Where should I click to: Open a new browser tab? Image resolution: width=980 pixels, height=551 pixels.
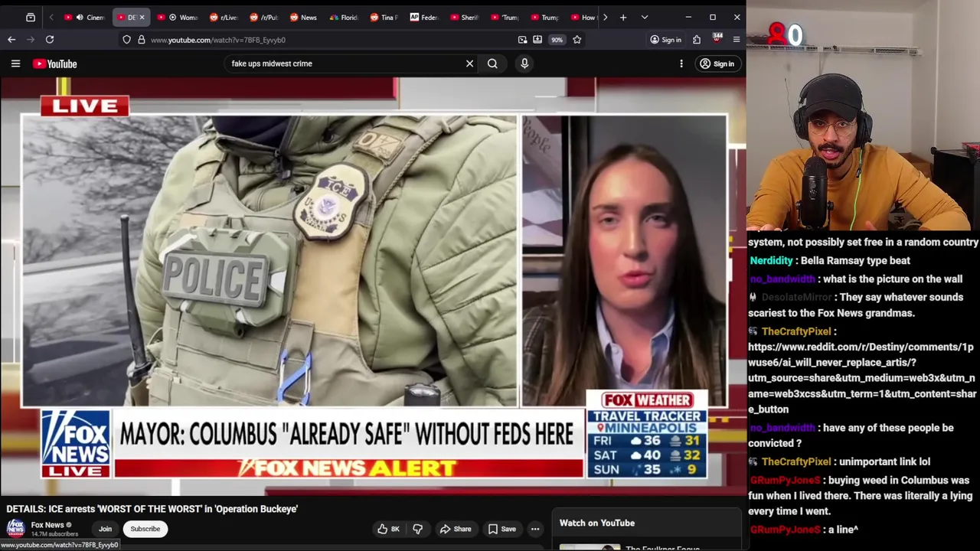tap(623, 17)
